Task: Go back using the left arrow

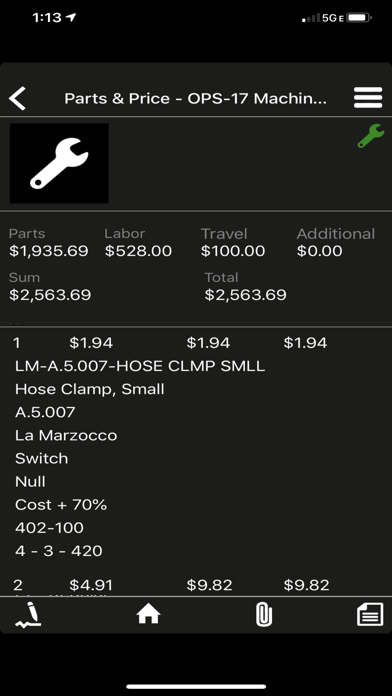Action: (17, 98)
